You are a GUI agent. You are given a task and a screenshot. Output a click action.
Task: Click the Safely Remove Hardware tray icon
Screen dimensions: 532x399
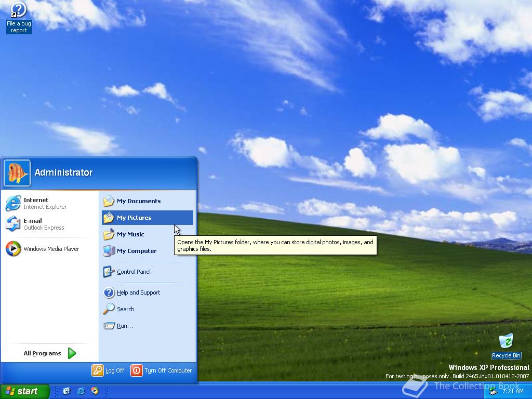(493, 392)
